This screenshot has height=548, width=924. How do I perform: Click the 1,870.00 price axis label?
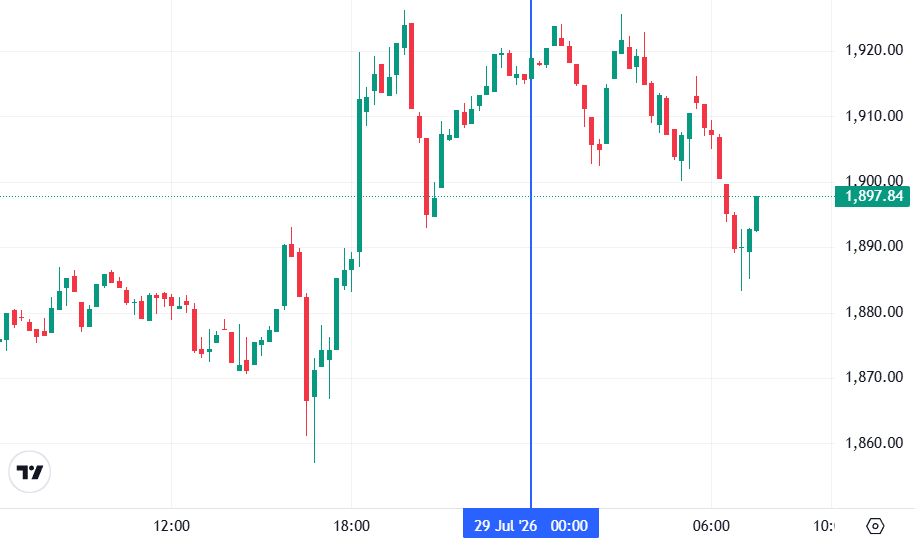874,377
